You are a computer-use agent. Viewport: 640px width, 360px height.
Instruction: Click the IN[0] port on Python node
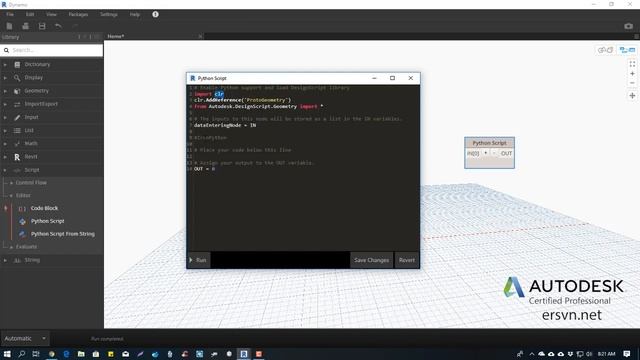[473, 153]
